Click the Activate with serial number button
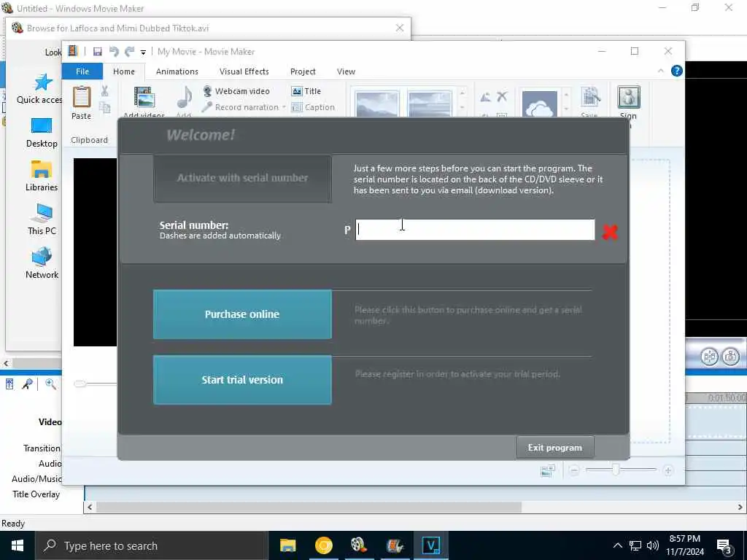The height and width of the screenshot is (560, 747). [242, 179]
